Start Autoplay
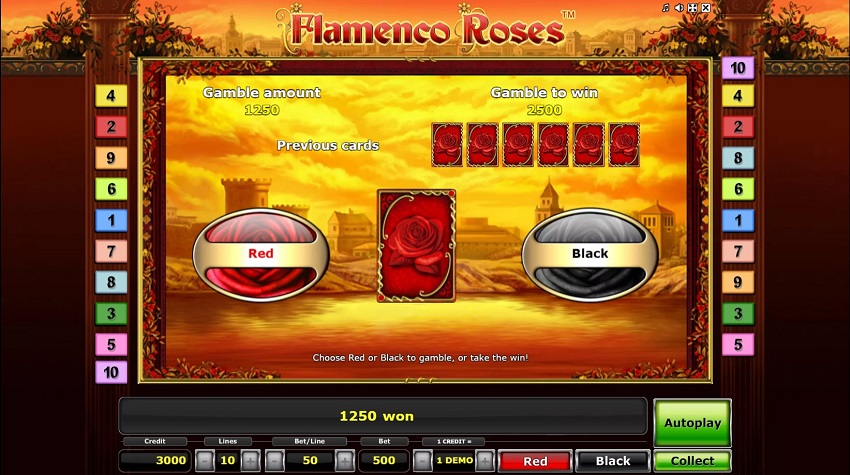This screenshot has height=475, width=850. coord(692,423)
